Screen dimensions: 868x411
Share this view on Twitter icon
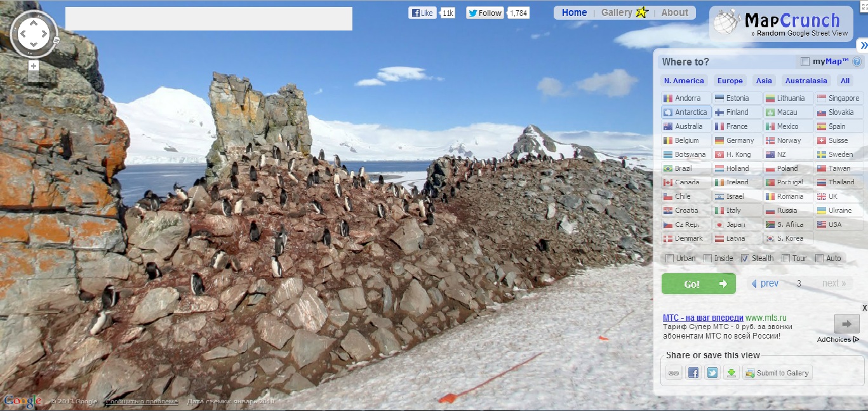click(x=712, y=373)
